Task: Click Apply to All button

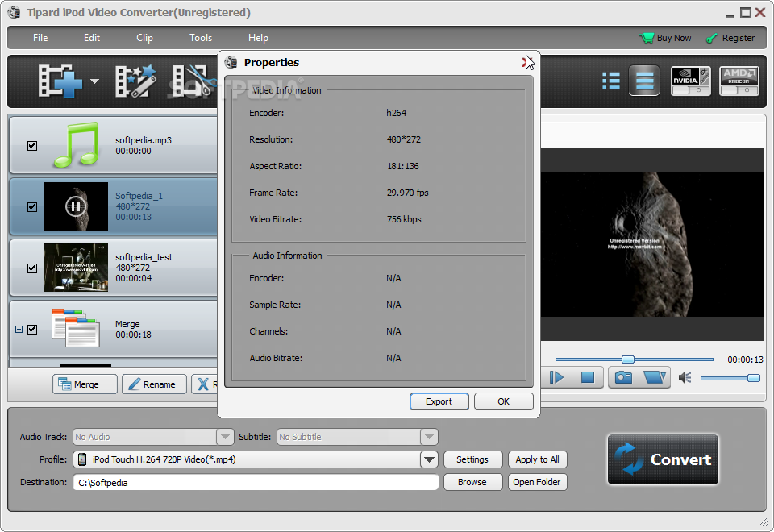Action: [538, 459]
